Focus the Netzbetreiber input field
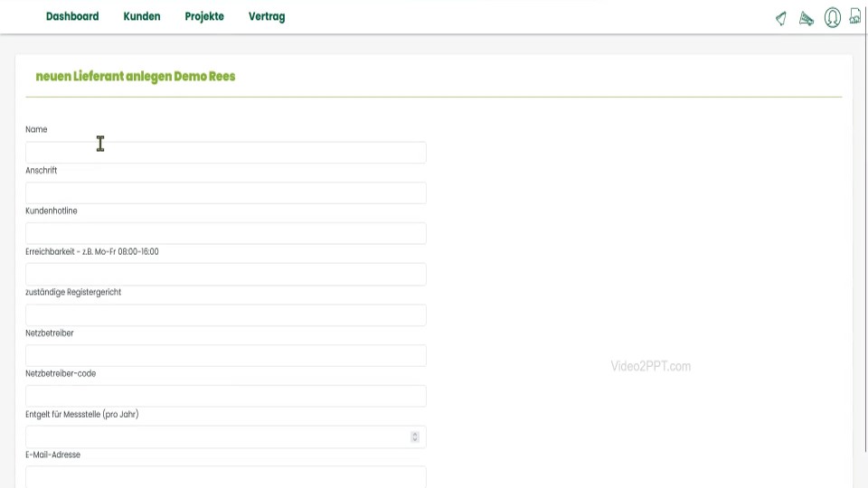868x488 pixels. (x=225, y=356)
